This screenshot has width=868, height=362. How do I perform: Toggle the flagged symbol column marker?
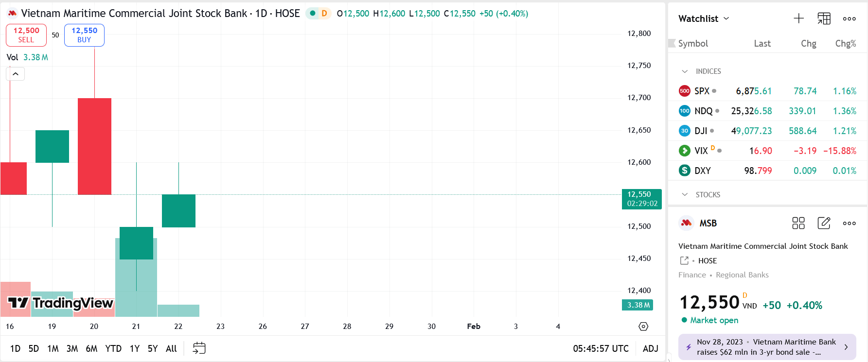pos(672,43)
